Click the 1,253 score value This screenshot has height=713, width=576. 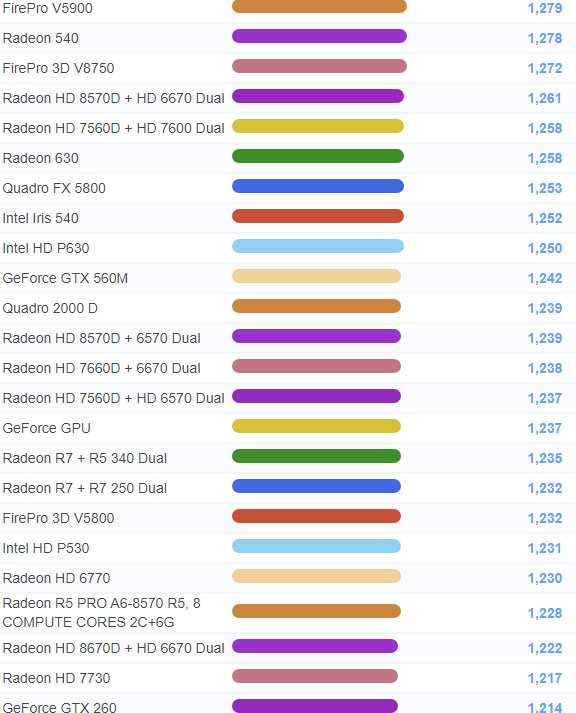click(x=545, y=188)
